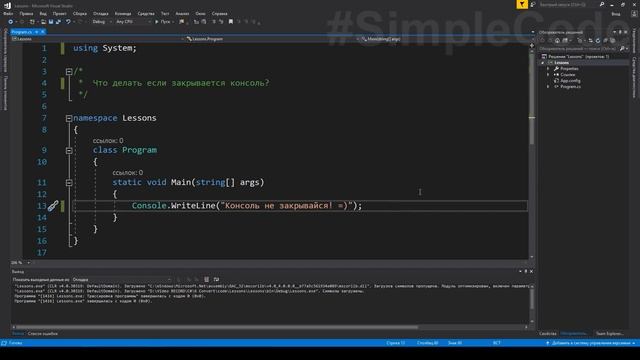
Task: Open the Справка menu
Action: pos(220,13)
